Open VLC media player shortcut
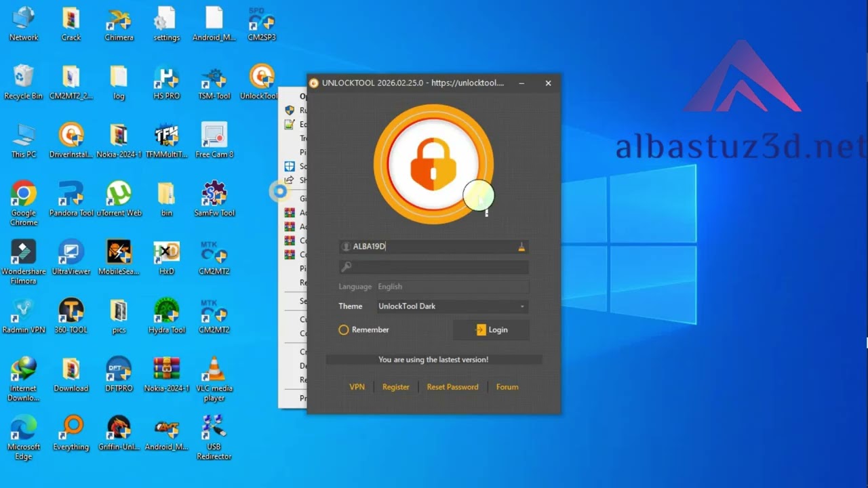This screenshot has height=488, width=868. tap(214, 379)
